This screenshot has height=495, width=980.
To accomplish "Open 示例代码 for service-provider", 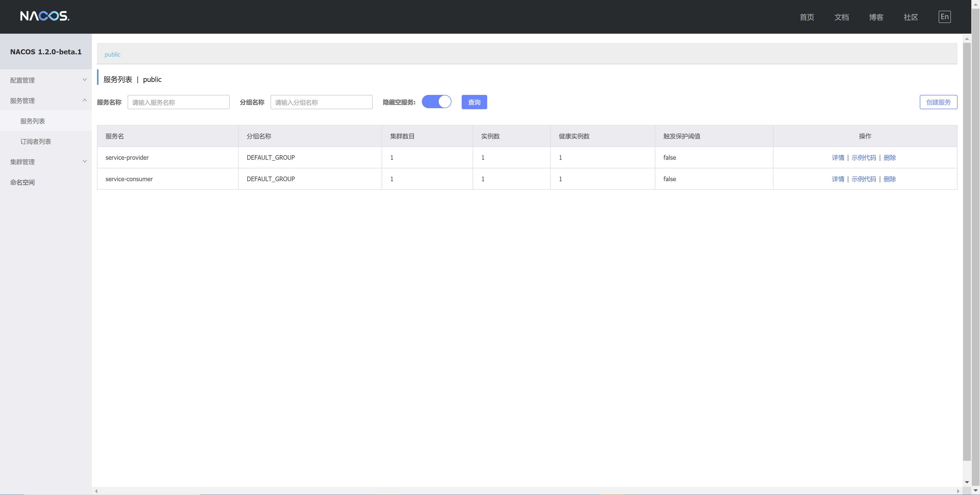I will coord(864,157).
